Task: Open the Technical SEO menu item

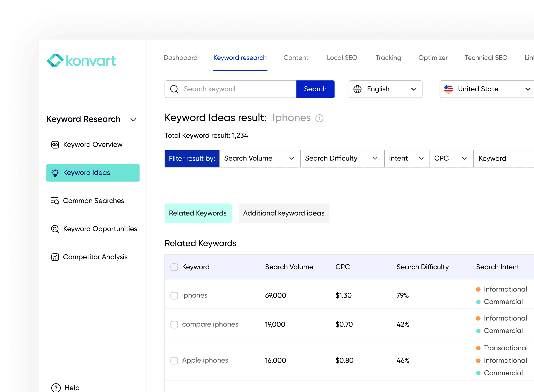Action: coord(486,58)
